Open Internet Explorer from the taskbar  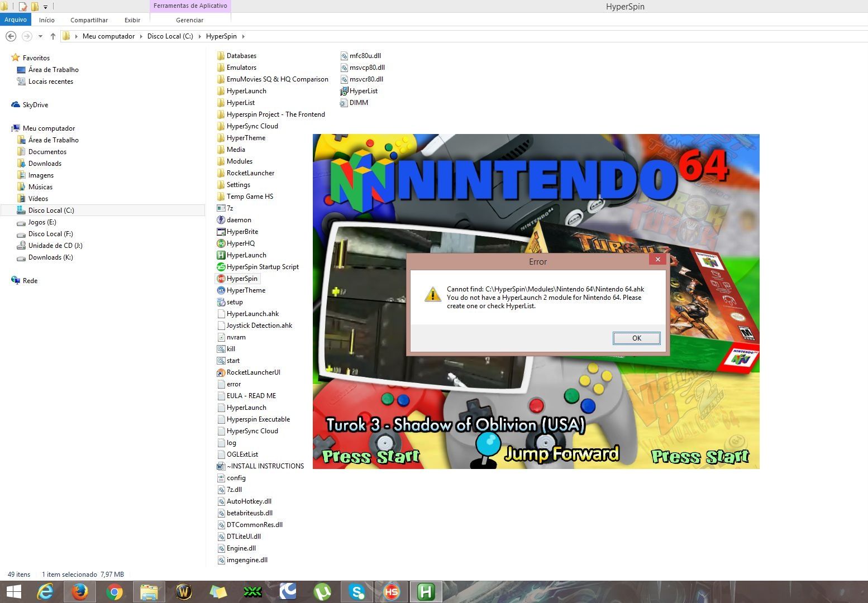click(x=45, y=592)
